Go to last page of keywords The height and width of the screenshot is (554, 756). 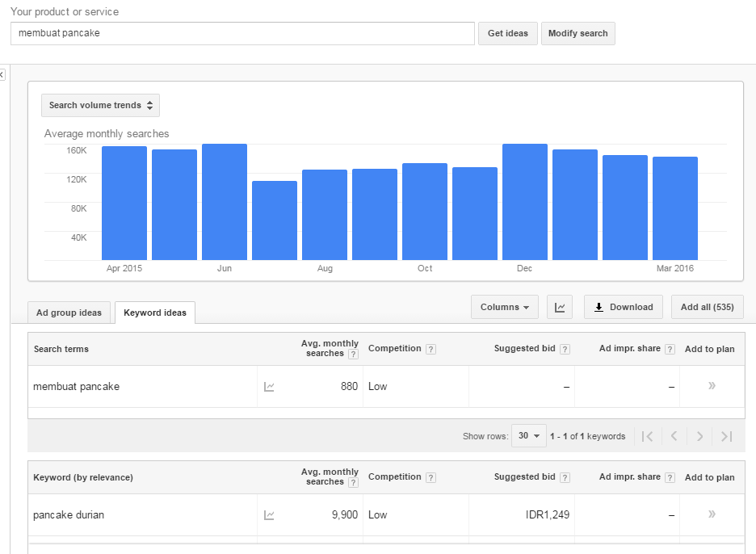[x=727, y=436]
